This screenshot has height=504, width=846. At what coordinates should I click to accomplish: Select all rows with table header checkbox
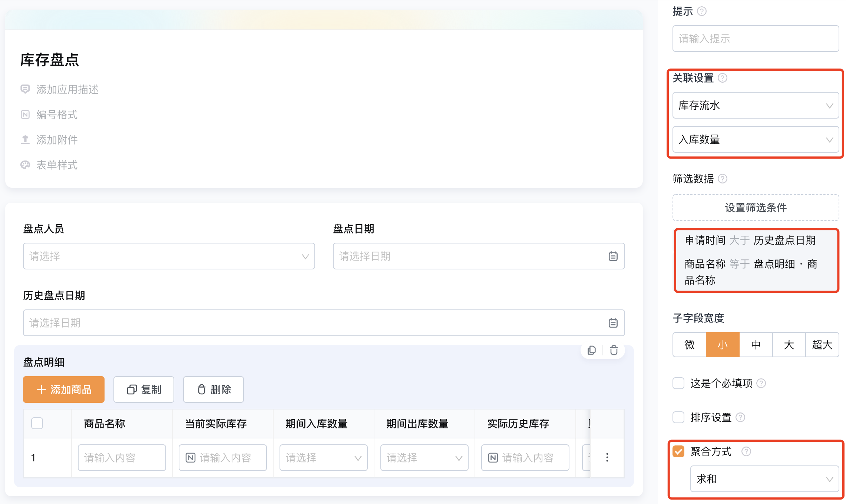[37, 423]
